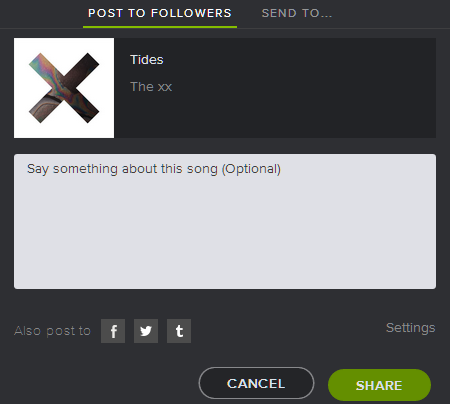Click the track info panel beside artwork
450x404 pixels.
tap(275, 88)
